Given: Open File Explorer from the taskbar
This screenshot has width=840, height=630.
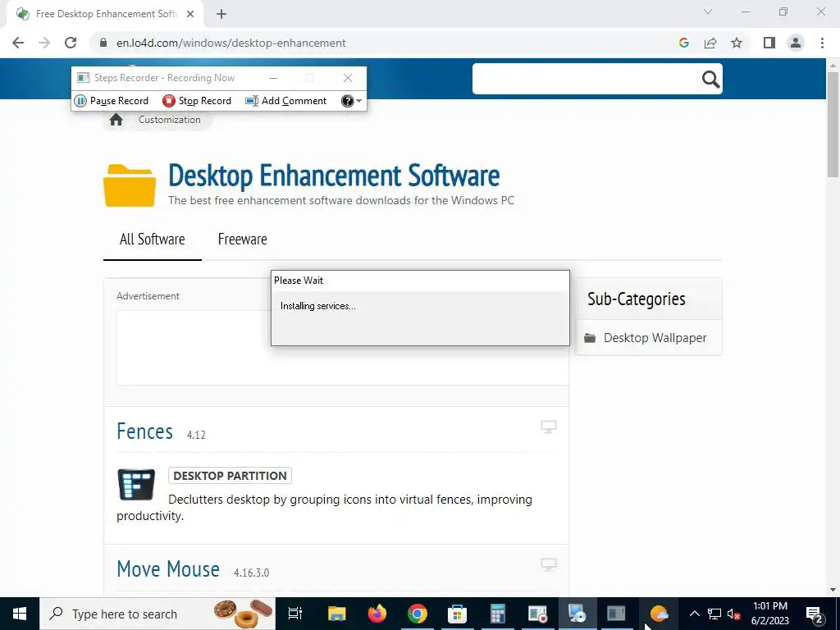Looking at the screenshot, I should (336, 614).
